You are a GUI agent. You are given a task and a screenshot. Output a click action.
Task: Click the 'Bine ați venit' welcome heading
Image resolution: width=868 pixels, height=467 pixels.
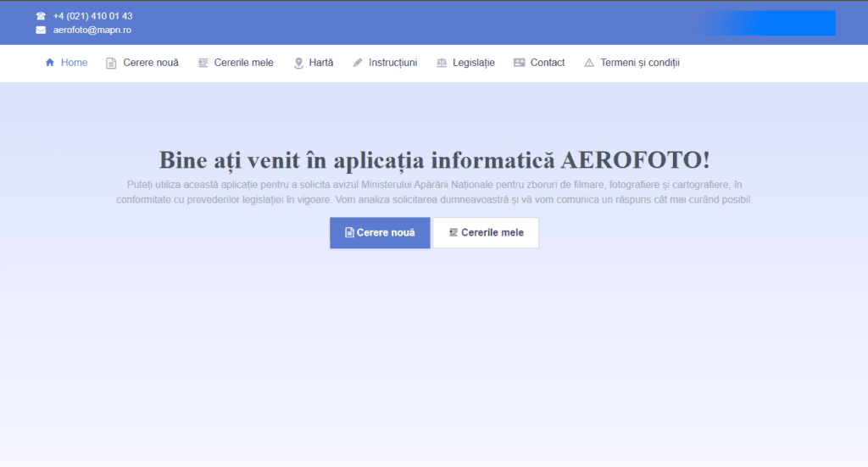pos(434,160)
